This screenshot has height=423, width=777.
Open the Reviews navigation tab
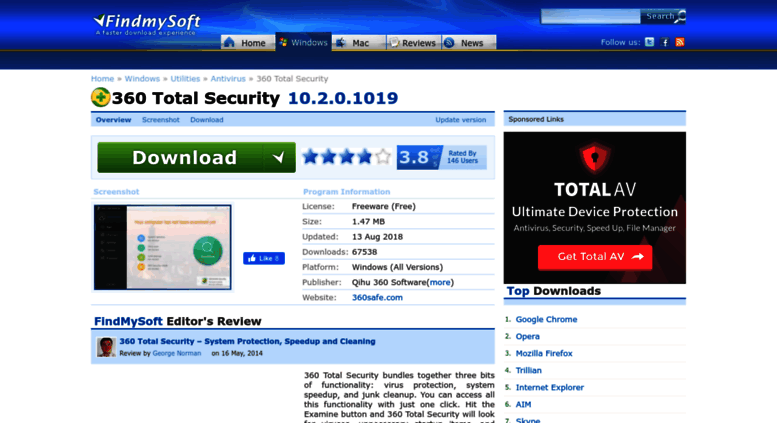(413, 43)
